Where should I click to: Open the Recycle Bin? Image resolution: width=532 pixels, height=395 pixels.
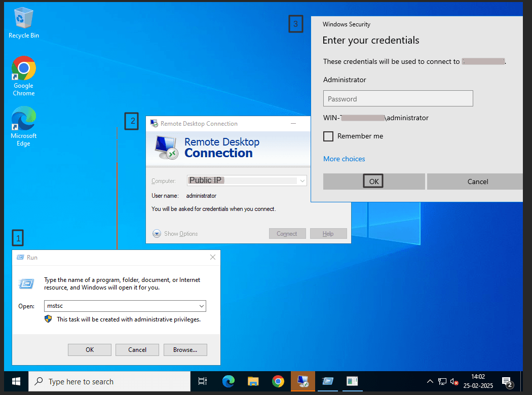(23, 18)
